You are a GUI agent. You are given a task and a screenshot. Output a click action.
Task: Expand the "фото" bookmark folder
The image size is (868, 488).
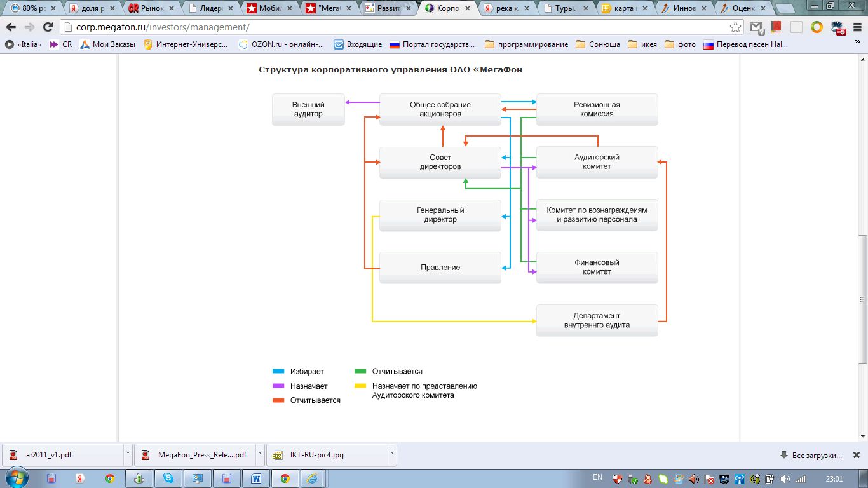tap(680, 44)
